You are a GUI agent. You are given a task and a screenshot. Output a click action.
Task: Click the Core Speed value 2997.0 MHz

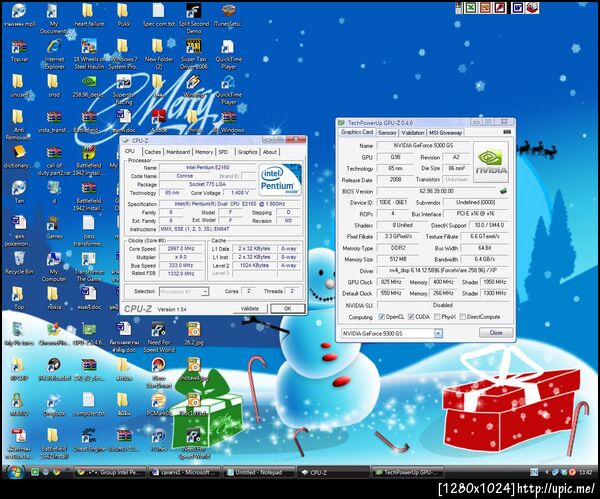pyautogui.click(x=181, y=249)
